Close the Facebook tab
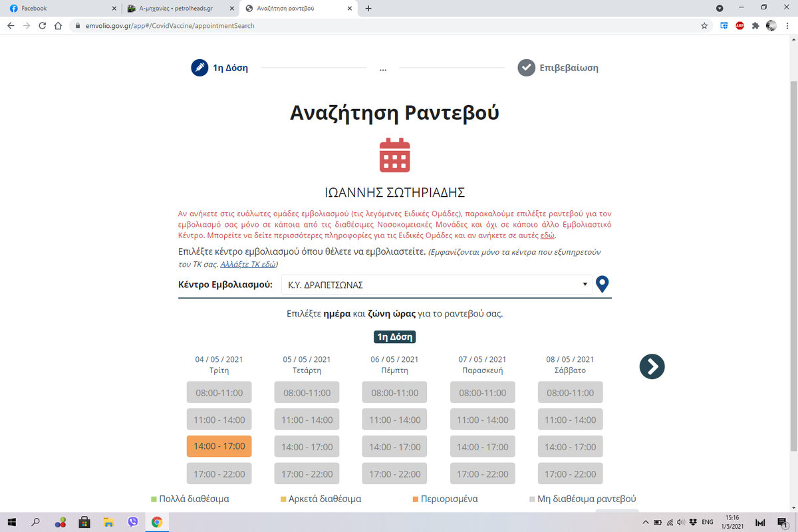This screenshot has width=798, height=532. (114, 9)
